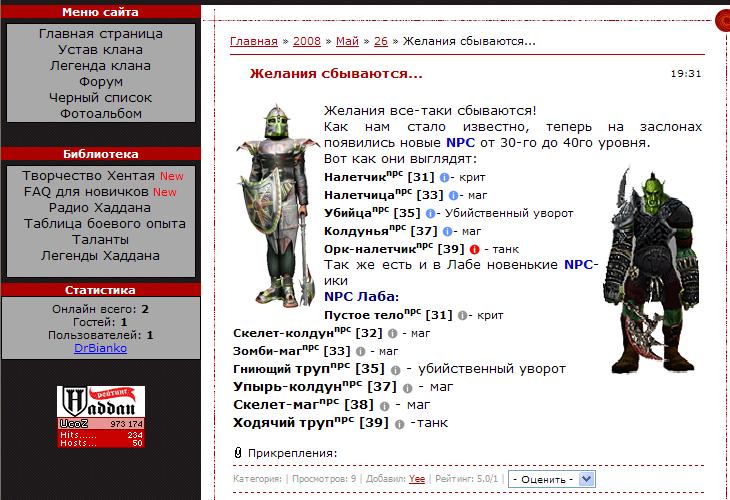Click info icon next to Убийца [35]

tap(430, 213)
